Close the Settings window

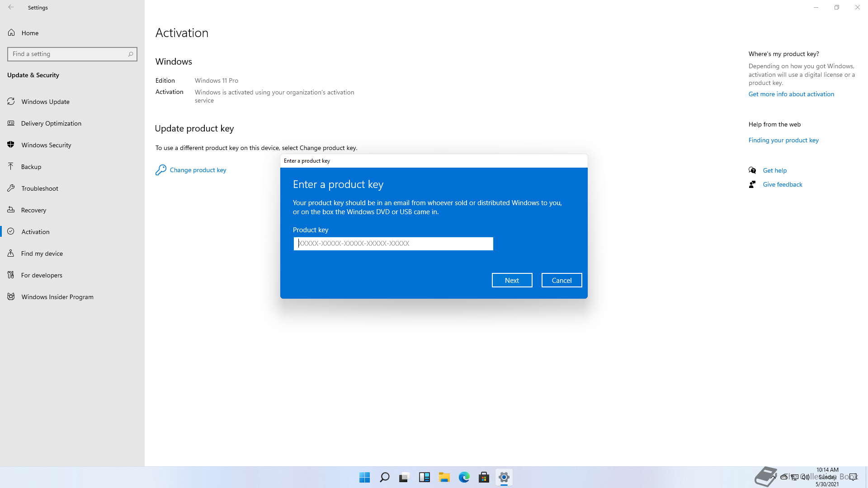coord(857,7)
